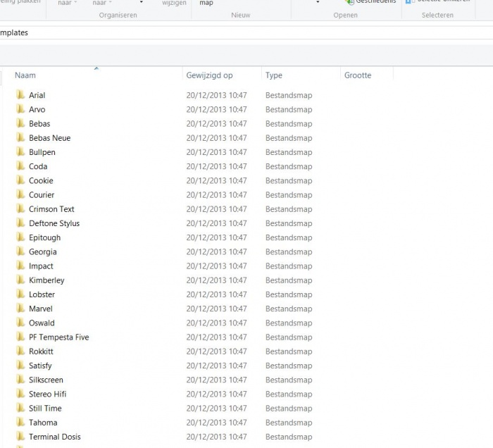493x448 pixels.
Task: Click the Georgia folder icon
Action: coord(20,251)
